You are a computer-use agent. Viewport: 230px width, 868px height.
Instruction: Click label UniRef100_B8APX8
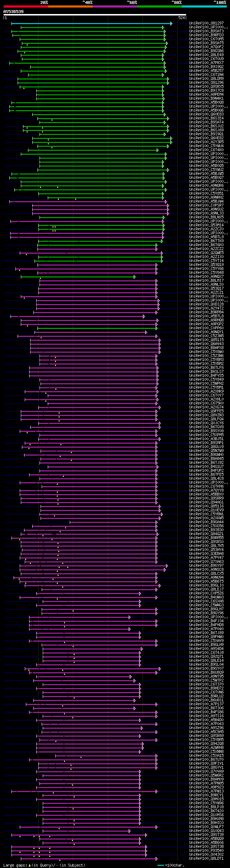click(206, 348)
